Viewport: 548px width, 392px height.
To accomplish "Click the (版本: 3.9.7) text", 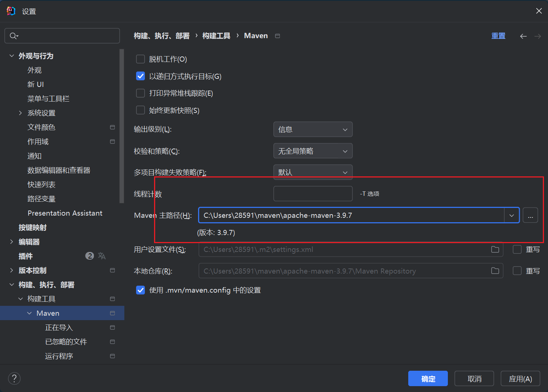I will [x=216, y=232].
